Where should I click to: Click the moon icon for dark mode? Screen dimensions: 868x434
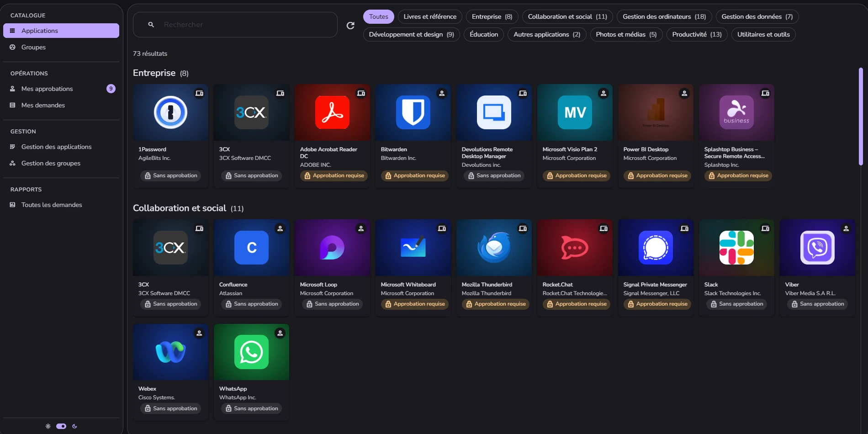pos(74,426)
